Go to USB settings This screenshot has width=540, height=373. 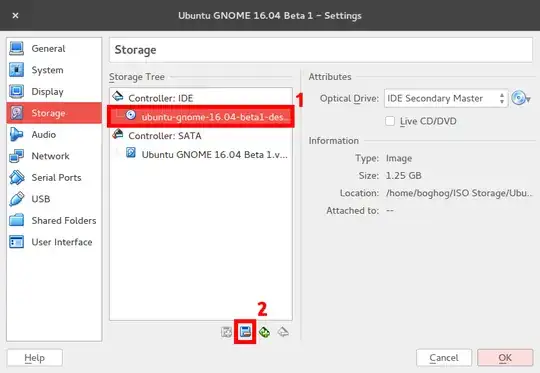point(54,199)
